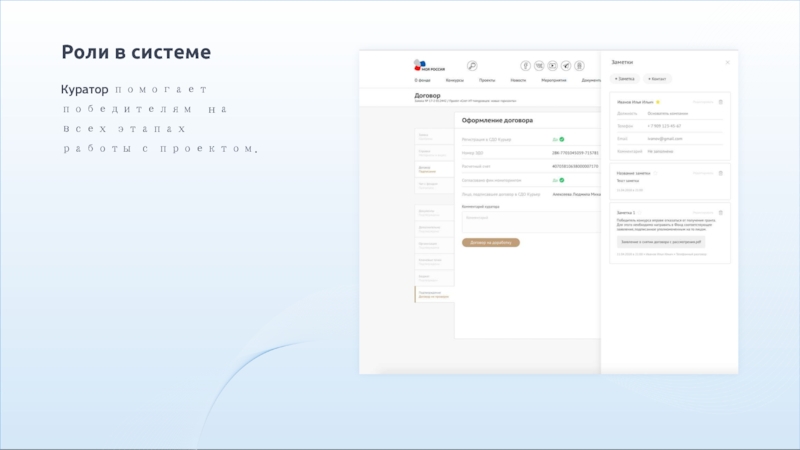Open the Facebook social icon
Viewport: 800px width, 450px height.
(526, 65)
